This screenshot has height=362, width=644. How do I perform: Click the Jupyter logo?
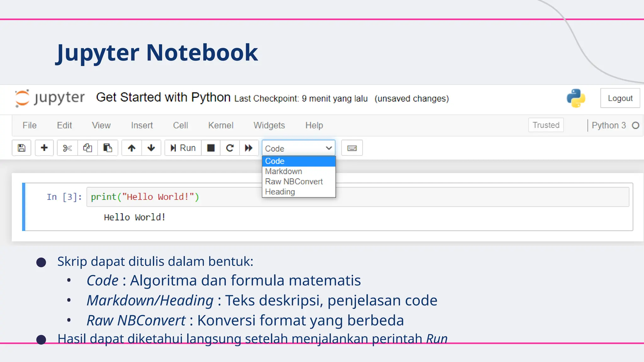(x=50, y=98)
